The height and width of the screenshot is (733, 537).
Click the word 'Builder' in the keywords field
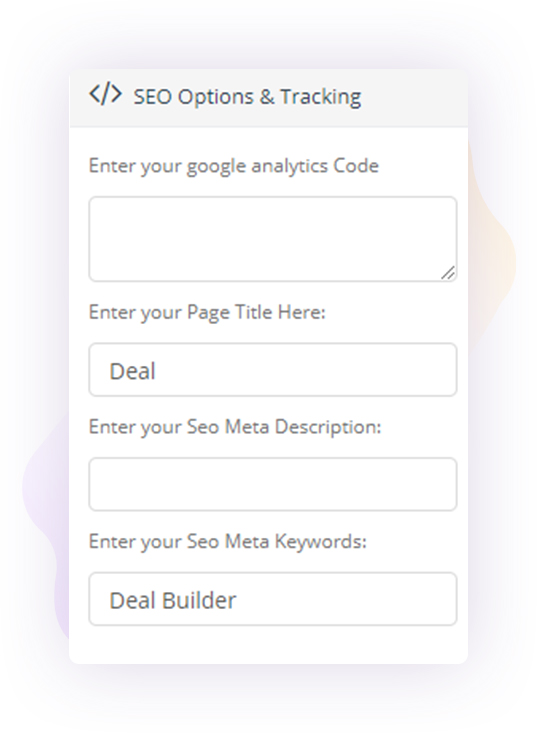(x=199, y=600)
